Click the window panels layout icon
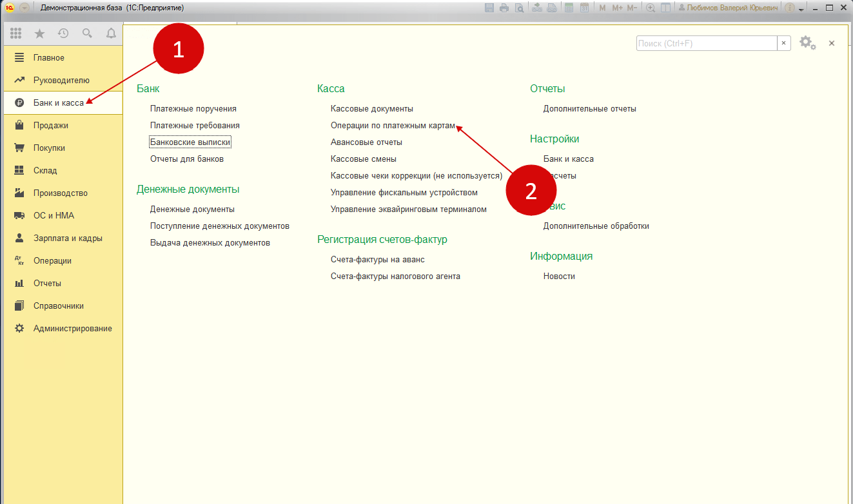The image size is (853, 504). (665, 8)
